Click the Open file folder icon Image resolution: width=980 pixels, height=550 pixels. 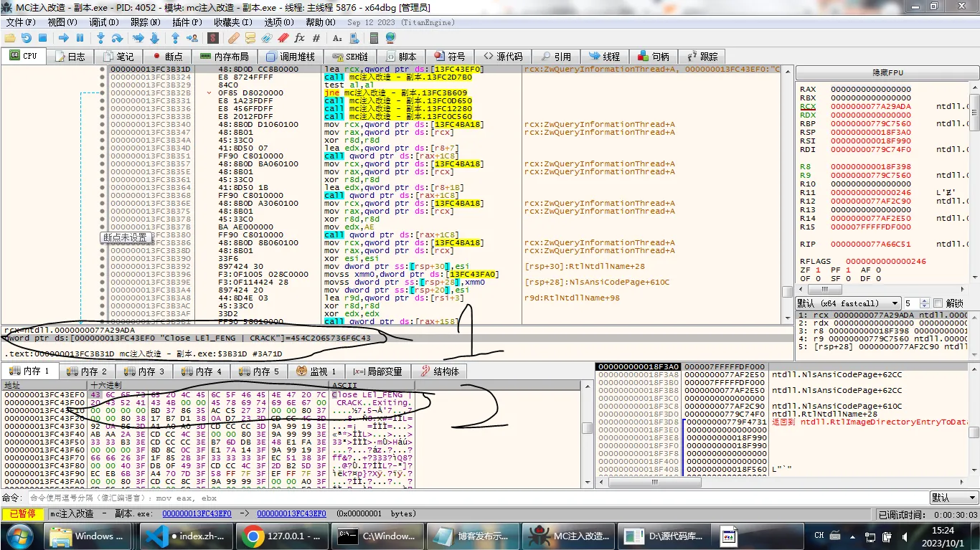click(10, 38)
